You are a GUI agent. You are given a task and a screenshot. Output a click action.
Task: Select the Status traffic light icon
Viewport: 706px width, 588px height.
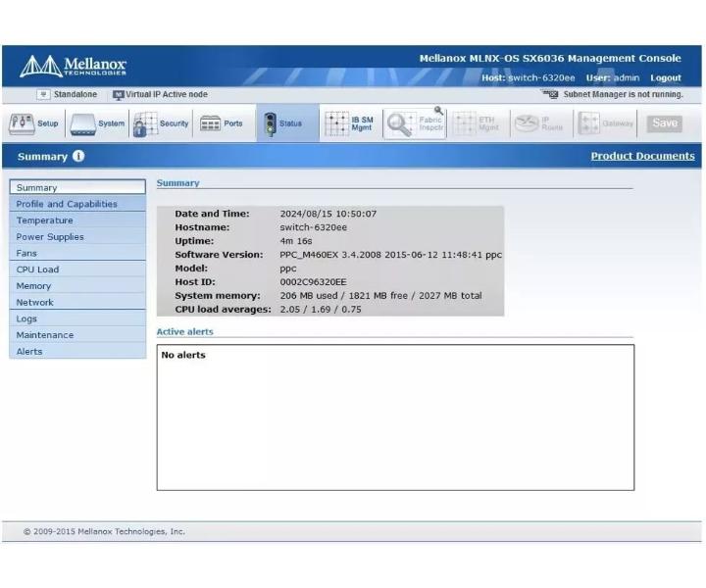pyautogui.click(x=271, y=124)
